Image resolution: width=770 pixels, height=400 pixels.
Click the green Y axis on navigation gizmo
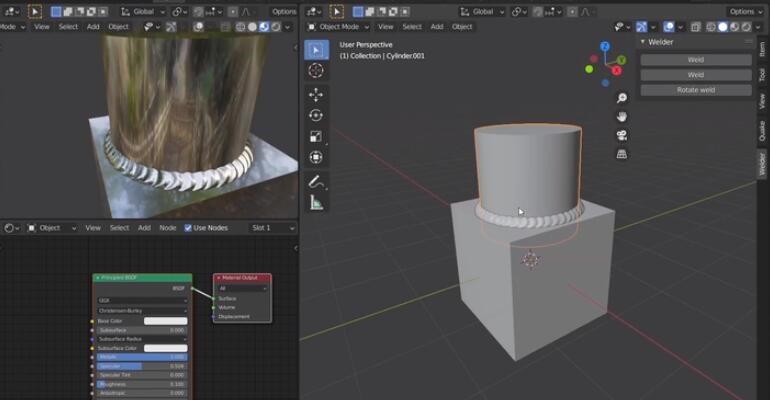622,60
